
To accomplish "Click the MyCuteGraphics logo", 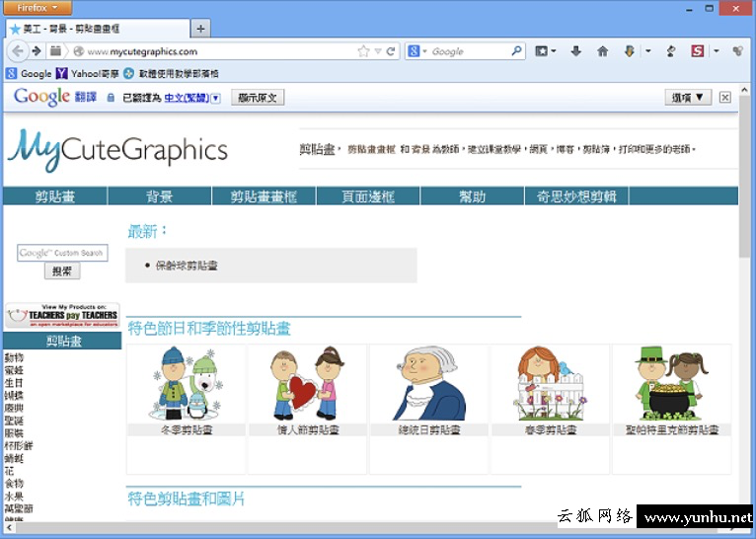I will pyautogui.click(x=117, y=150).
